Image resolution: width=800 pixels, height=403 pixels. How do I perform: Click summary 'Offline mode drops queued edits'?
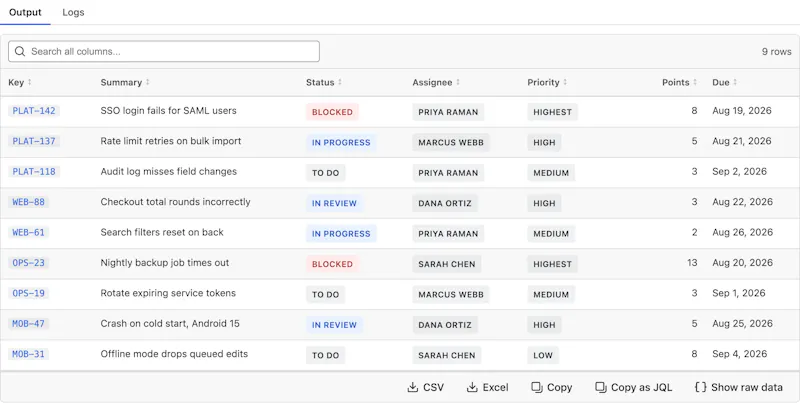tap(174, 354)
